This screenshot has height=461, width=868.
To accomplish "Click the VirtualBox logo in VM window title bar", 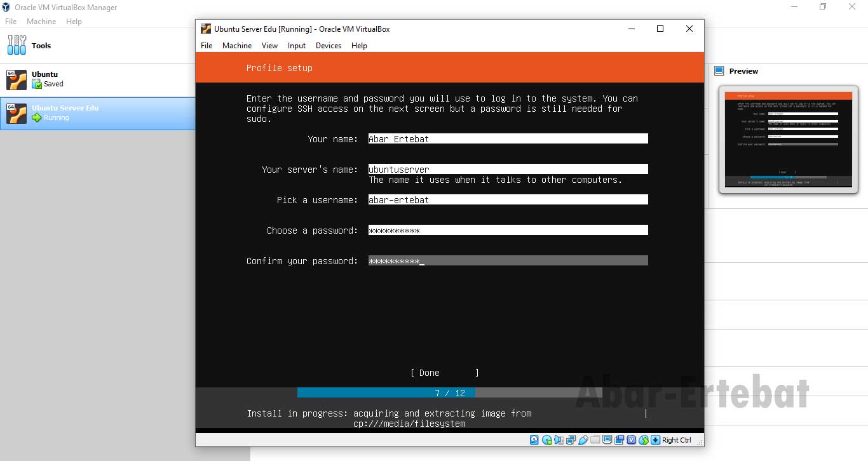I will pos(206,29).
